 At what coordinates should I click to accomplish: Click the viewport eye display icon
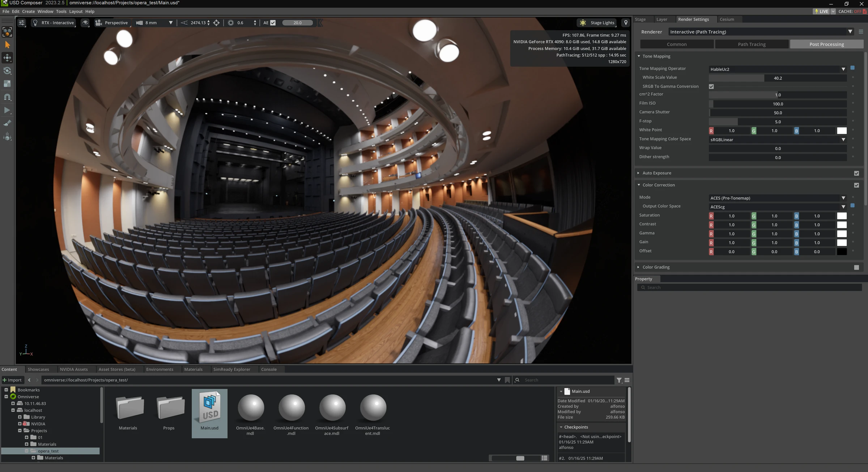point(85,23)
